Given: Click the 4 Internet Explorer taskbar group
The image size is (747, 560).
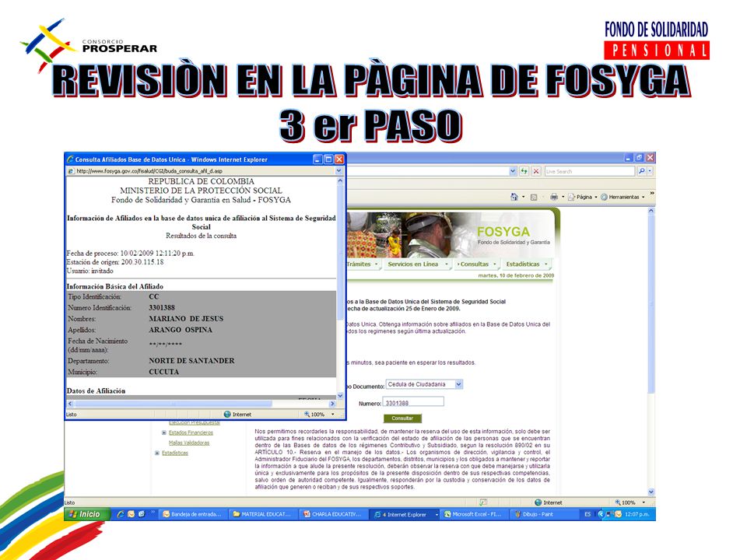Looking at the screenshot, I should [x=405, y=514].
